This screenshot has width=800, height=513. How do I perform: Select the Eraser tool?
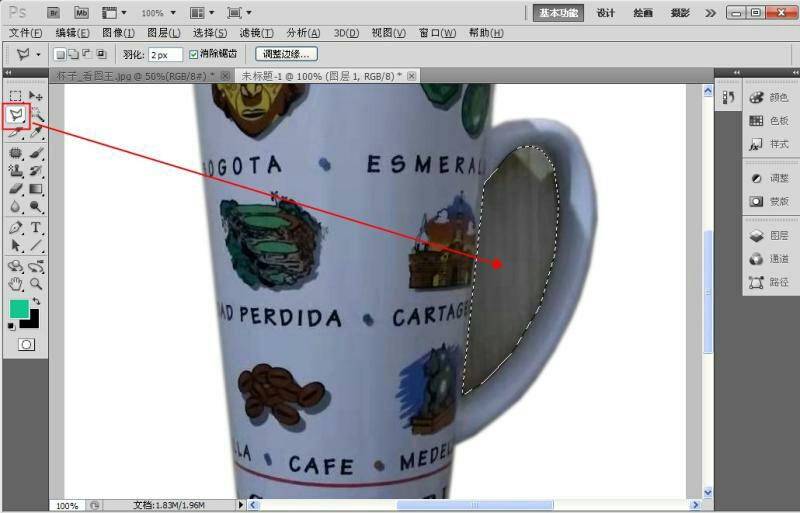[15, 189]
